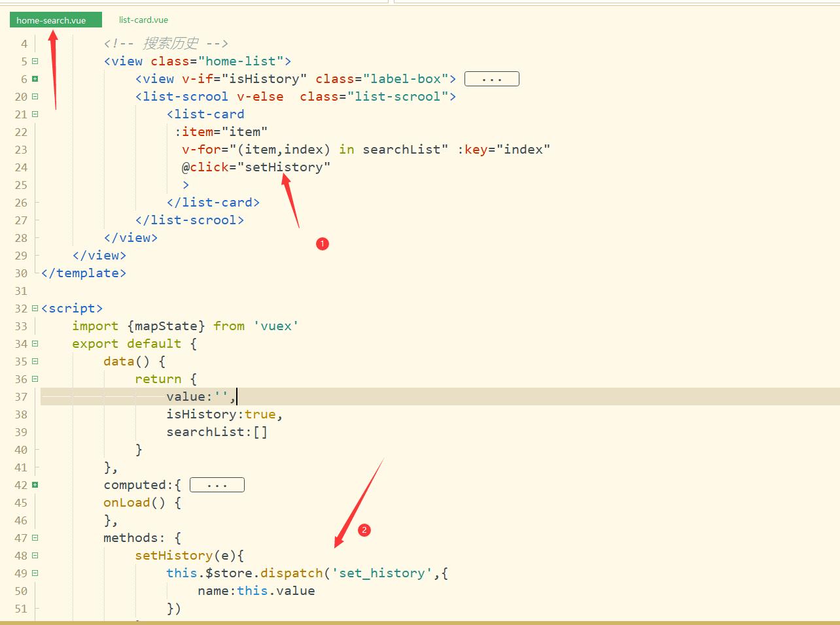The width and height of the screenshot is (840, 625).
Task: Click this.$store.dispatch on line 49
Action: tap(245, 573)
